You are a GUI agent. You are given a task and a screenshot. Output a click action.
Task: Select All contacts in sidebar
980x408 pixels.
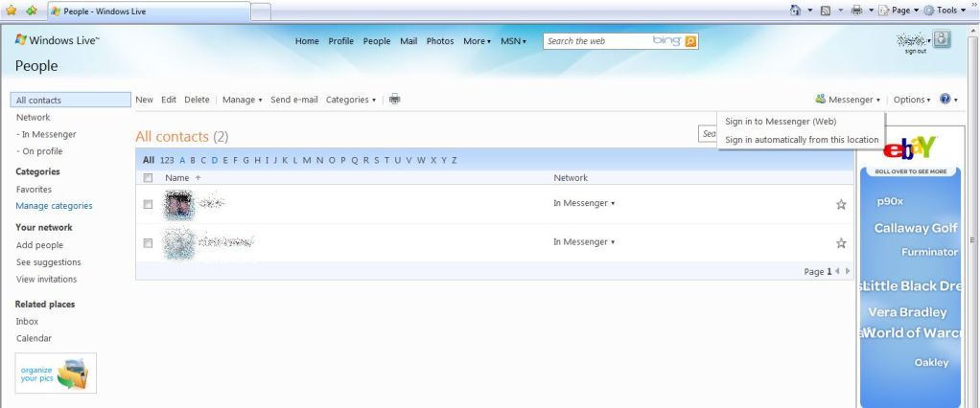(71, 100)
